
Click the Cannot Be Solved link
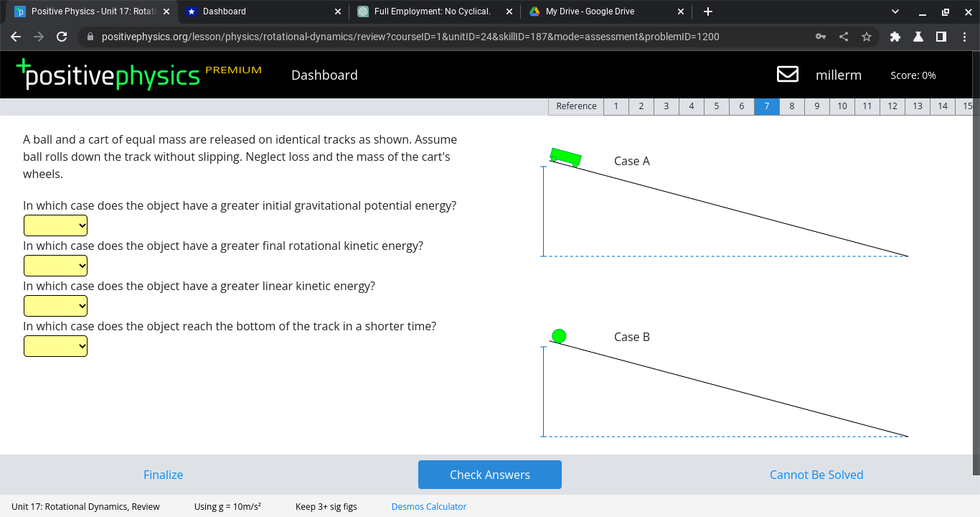tap(816, 475)
